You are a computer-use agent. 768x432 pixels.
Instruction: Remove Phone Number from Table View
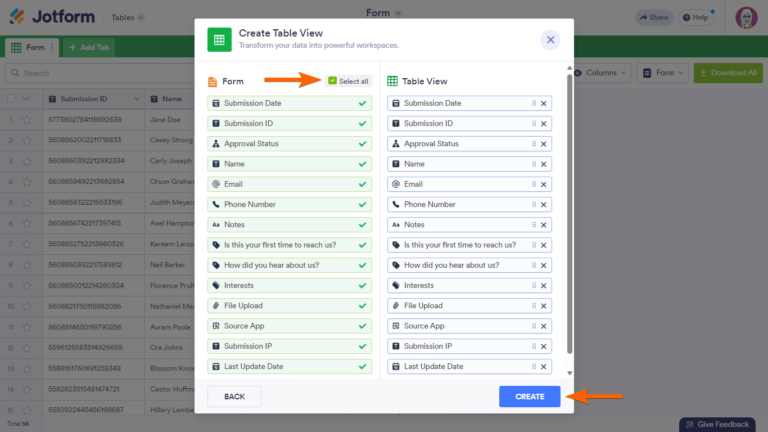[544, 204]
